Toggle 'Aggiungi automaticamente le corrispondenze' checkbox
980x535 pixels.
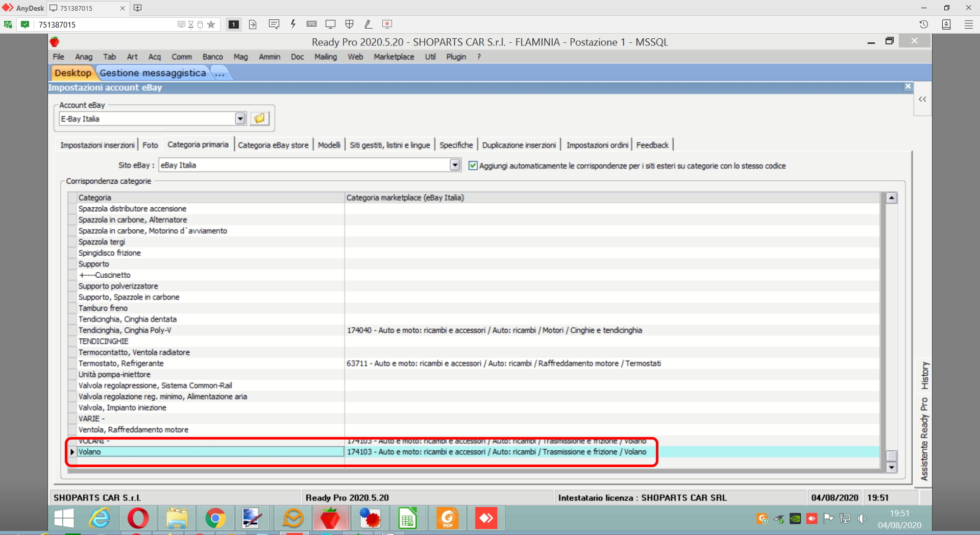pyautogui.click(x=473, y=165)
